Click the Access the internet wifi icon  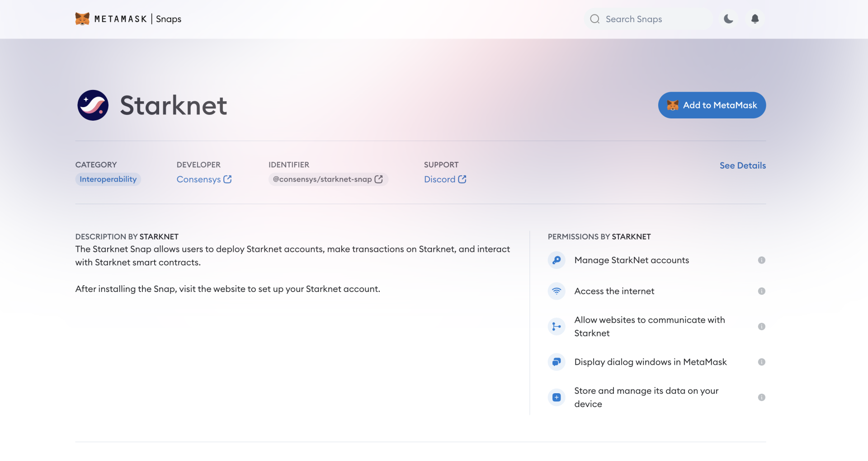coord(557,291)
